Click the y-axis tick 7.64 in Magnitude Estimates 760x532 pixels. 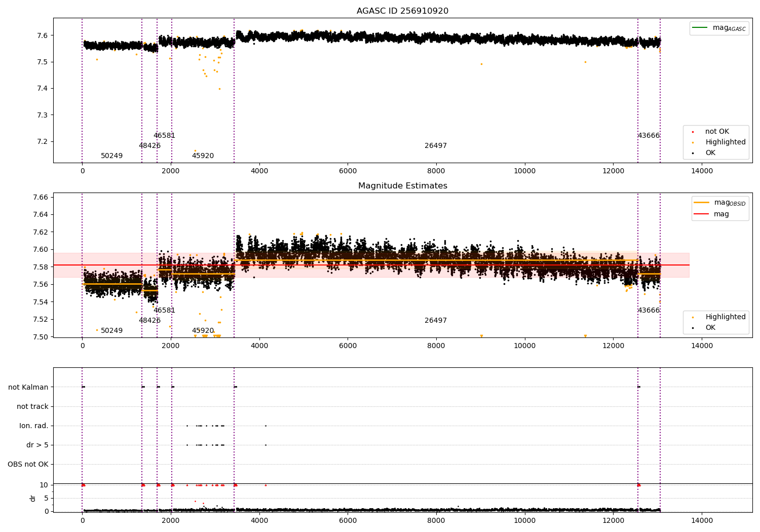41,215
